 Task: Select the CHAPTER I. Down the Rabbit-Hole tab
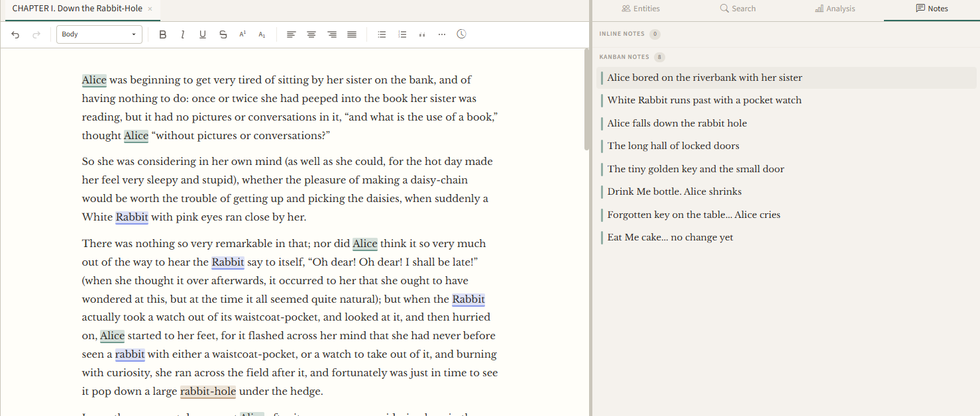point(78,9)
